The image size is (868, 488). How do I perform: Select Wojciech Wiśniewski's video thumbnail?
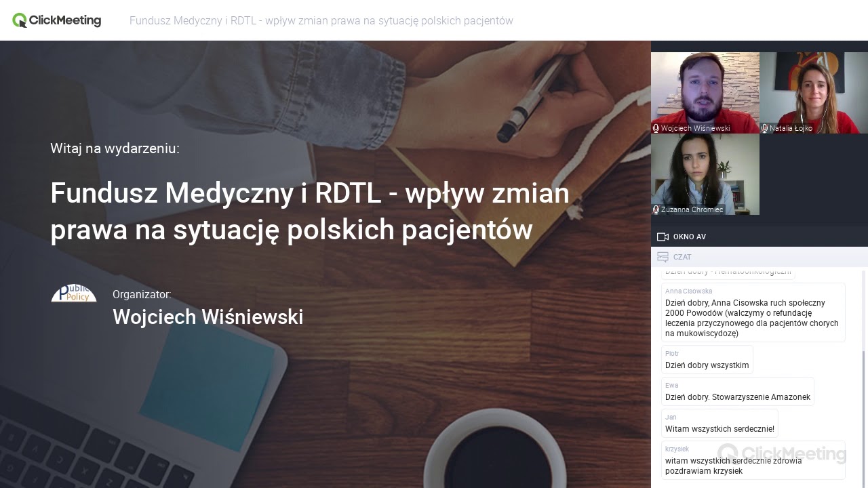705,93
